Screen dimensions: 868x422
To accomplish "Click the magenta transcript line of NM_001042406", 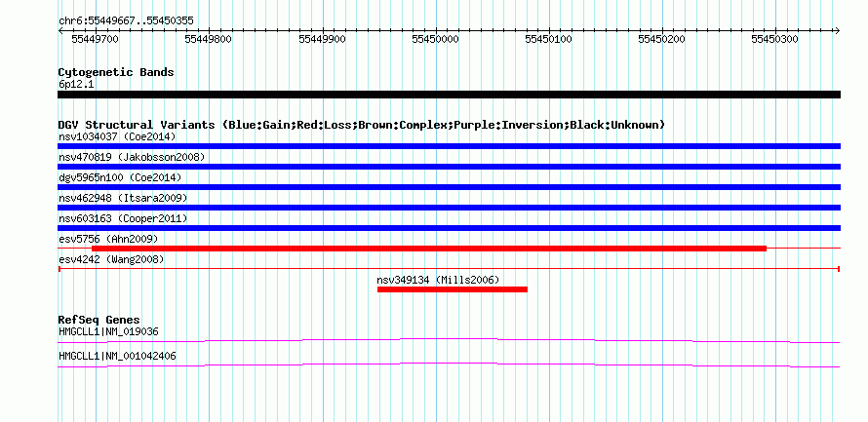I will (449, 365).
